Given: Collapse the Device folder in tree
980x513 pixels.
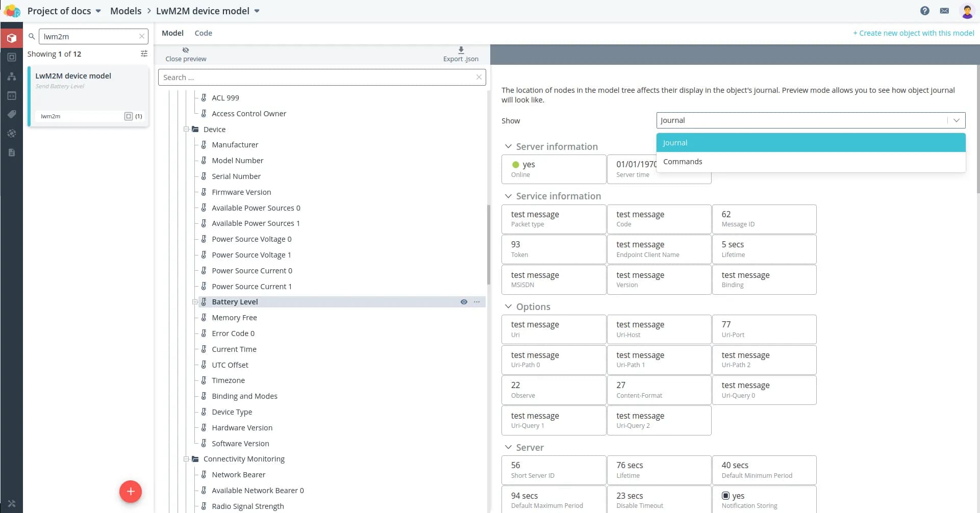Looking at the screenshot, I should pos(187,130).
